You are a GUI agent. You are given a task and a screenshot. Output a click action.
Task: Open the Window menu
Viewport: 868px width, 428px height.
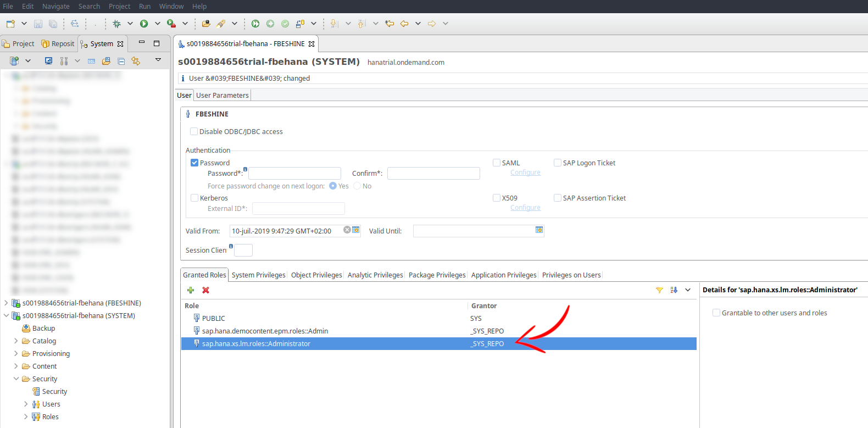click(x=171, y=7)
